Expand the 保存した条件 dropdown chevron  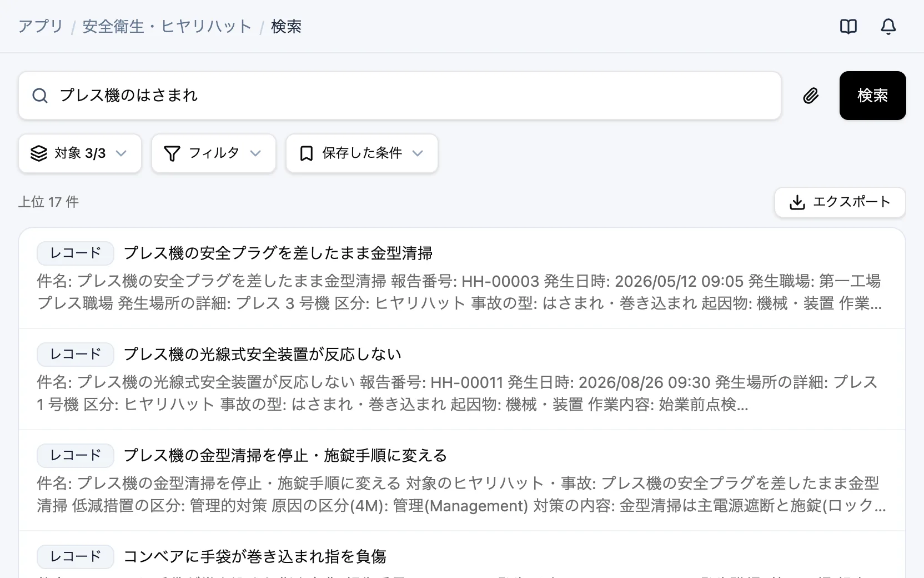(x=418, y=153)
